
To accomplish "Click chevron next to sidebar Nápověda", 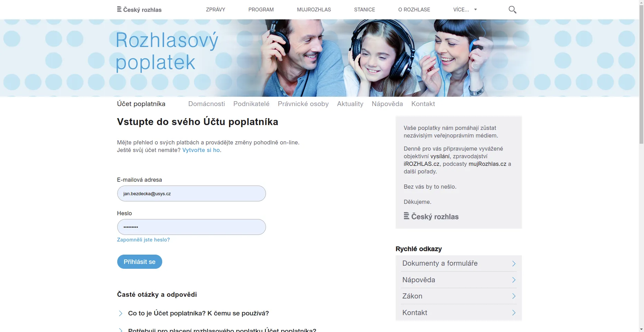I will [x=514, y=280].
